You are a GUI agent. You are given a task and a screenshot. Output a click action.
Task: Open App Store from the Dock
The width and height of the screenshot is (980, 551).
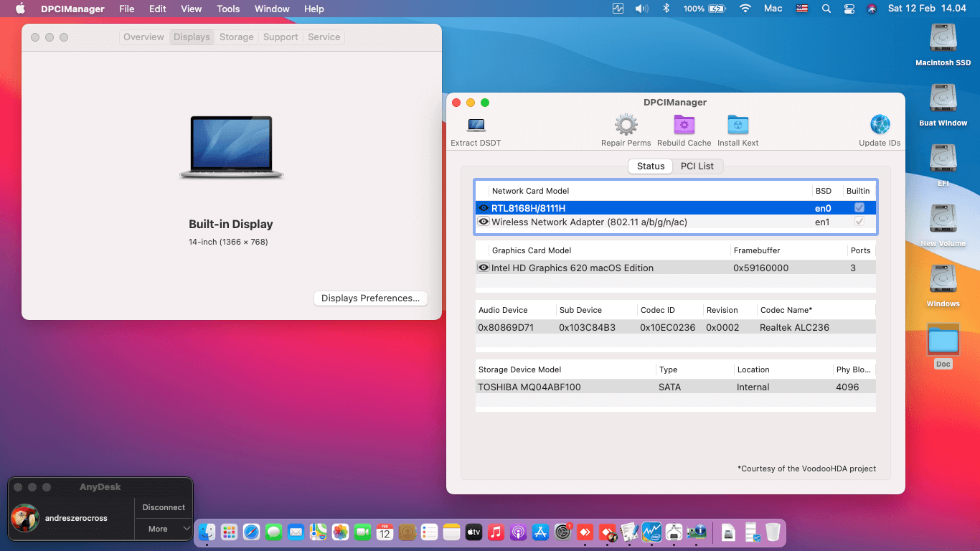(x=540, y=532)
